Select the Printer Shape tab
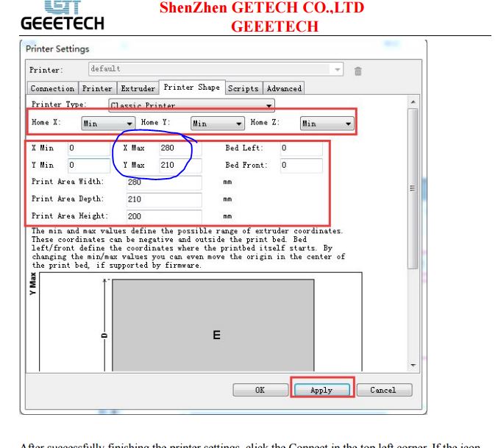Image resolution: width=498 pixels, height=448 pixels. coord(192,88)
